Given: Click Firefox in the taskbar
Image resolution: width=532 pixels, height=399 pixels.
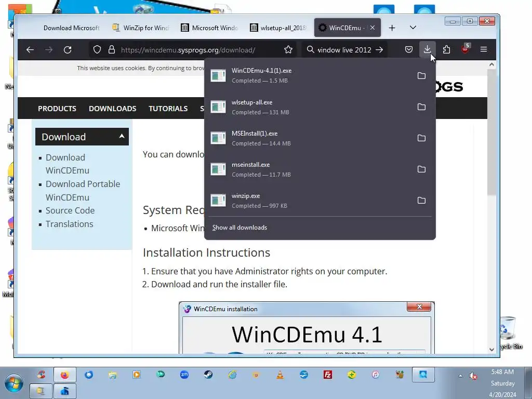Looking at the screenshot, I should (x=65, y=375).
